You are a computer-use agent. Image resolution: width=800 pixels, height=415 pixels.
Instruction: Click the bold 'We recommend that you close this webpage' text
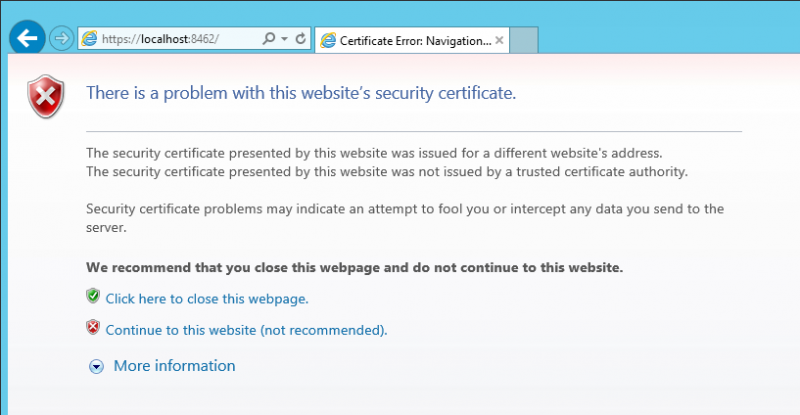click(x=355, y=267)
